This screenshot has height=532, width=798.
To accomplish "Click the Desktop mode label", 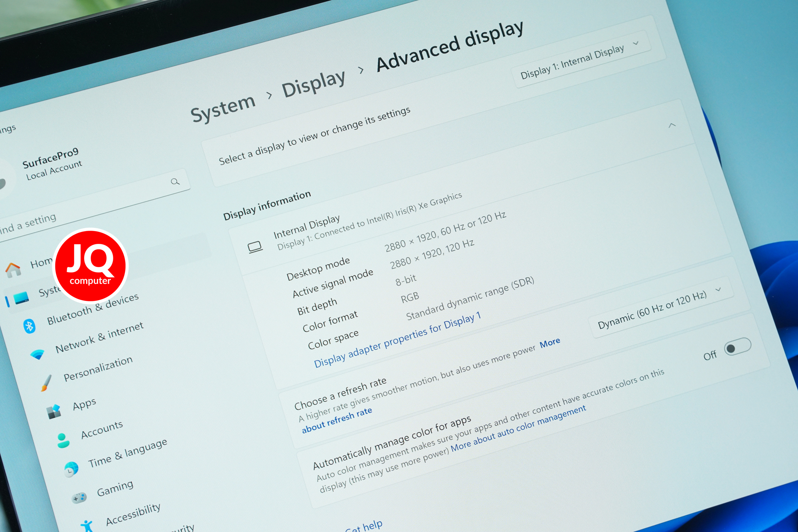I will [318, 269].
